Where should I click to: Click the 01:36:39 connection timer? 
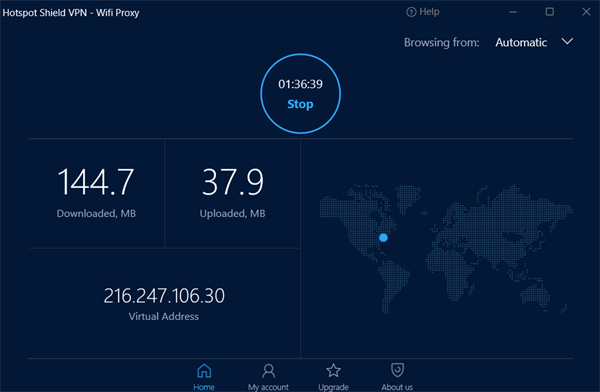pos(300,84)
